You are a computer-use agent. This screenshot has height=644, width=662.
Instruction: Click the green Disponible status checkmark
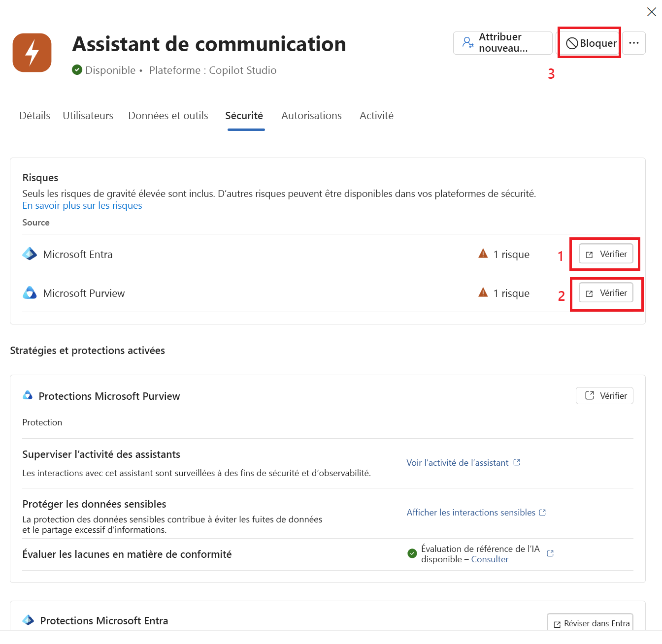coord(77,70)
